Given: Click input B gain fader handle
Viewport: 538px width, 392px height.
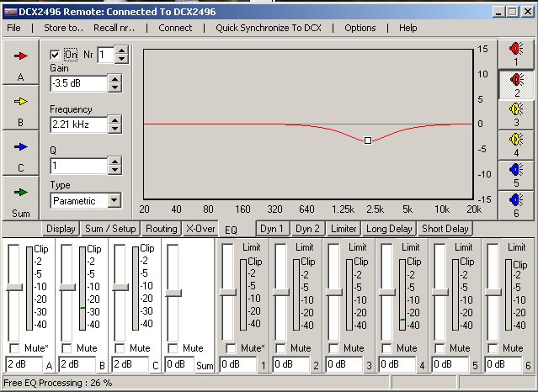Looking at the screenshot, I should (67, 288).
